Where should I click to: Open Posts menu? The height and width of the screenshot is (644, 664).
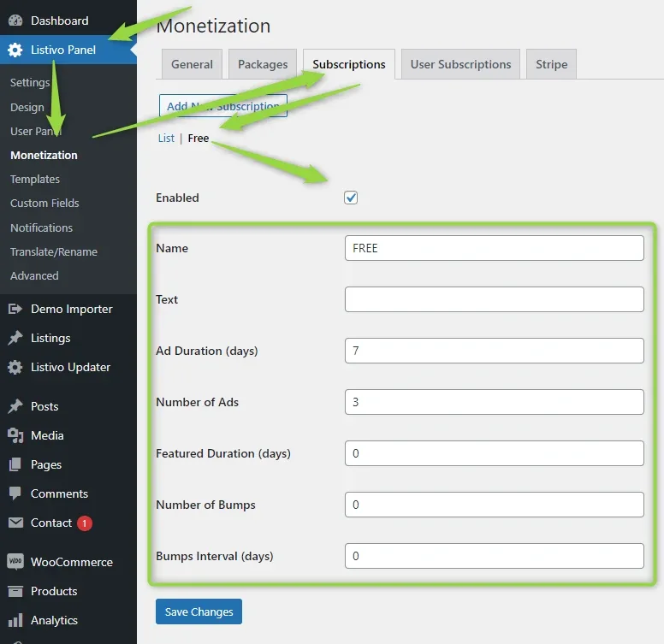pyautogui.click(x=68, y=406)
